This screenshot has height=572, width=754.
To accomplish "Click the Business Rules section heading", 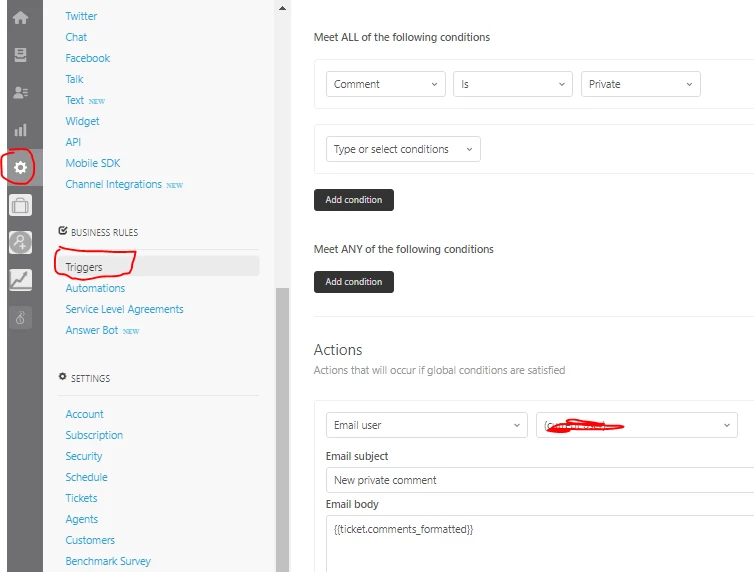I will [104, 232].
